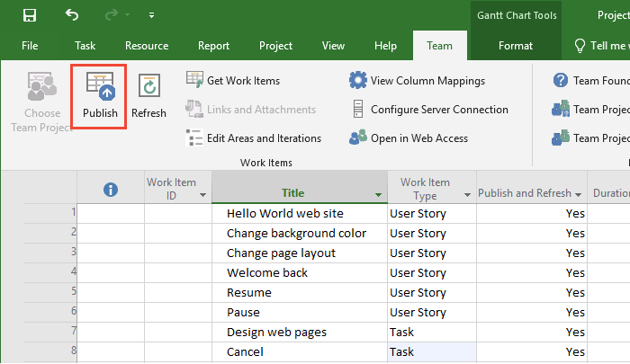Screen dimensions: 630x364
Task: Open the File menu
Action: pos(30,46)
